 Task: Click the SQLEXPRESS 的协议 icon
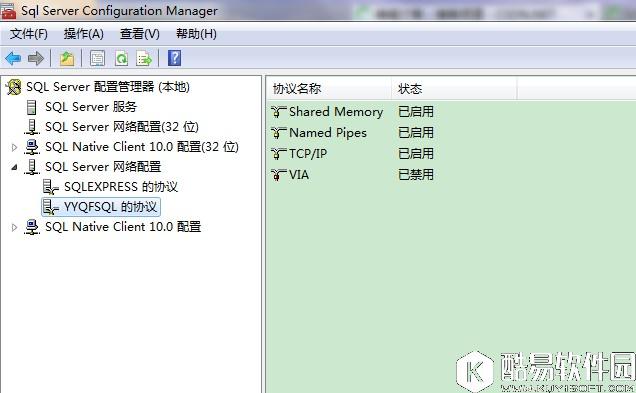51,187
